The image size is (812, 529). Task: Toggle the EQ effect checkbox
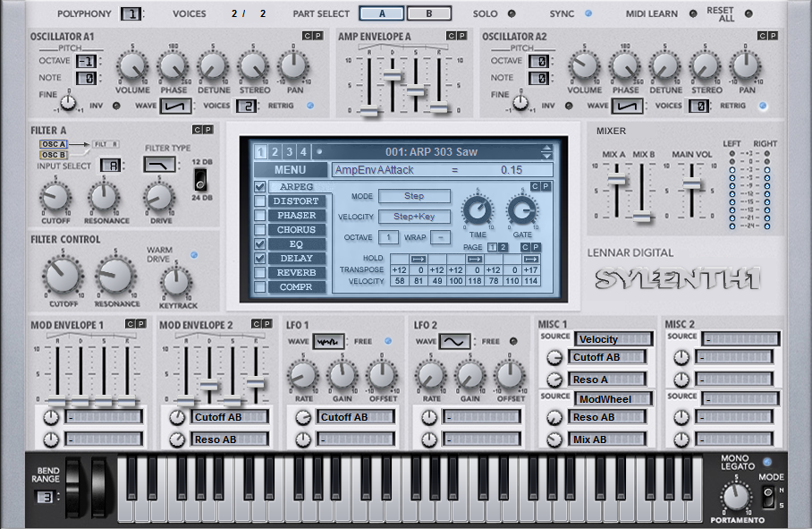(260, 244)
